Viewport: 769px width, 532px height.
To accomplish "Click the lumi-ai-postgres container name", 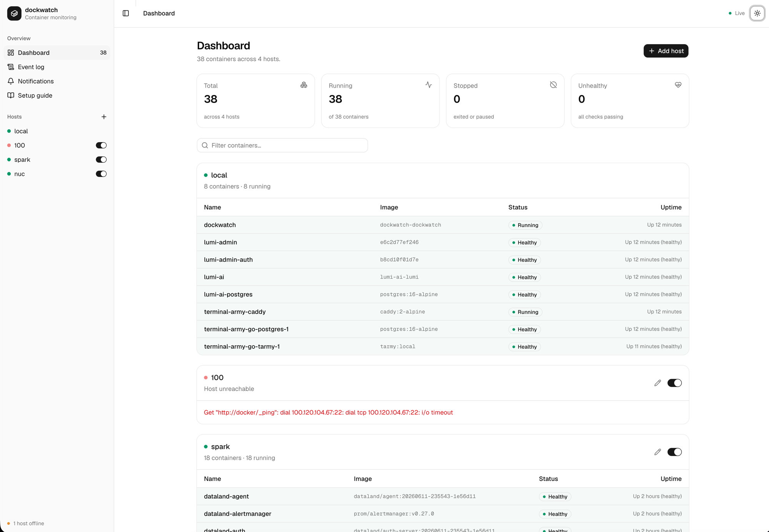I will [x=228, y=294].
